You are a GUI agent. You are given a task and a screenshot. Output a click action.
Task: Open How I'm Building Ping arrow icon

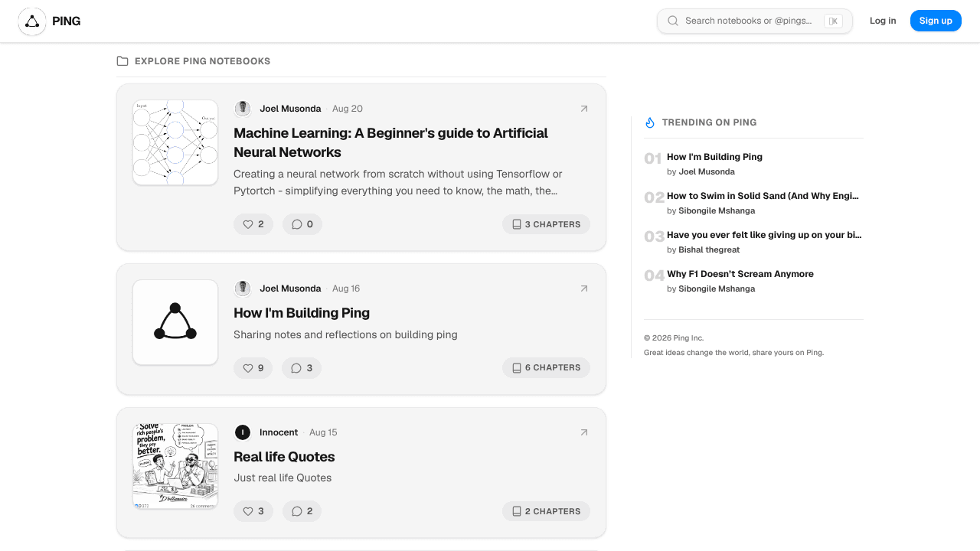point(584,289)
